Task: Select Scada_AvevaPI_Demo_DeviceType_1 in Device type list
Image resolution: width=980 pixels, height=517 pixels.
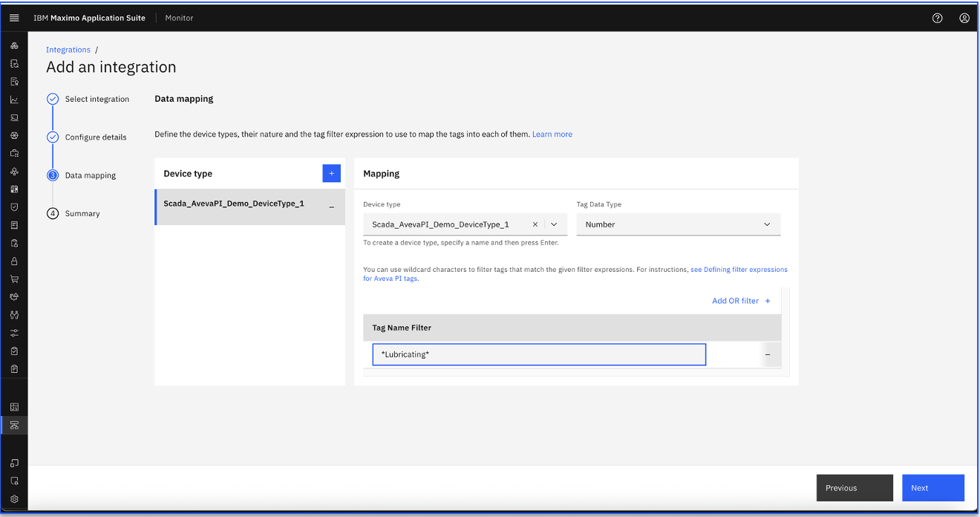Action: [249, 207]
